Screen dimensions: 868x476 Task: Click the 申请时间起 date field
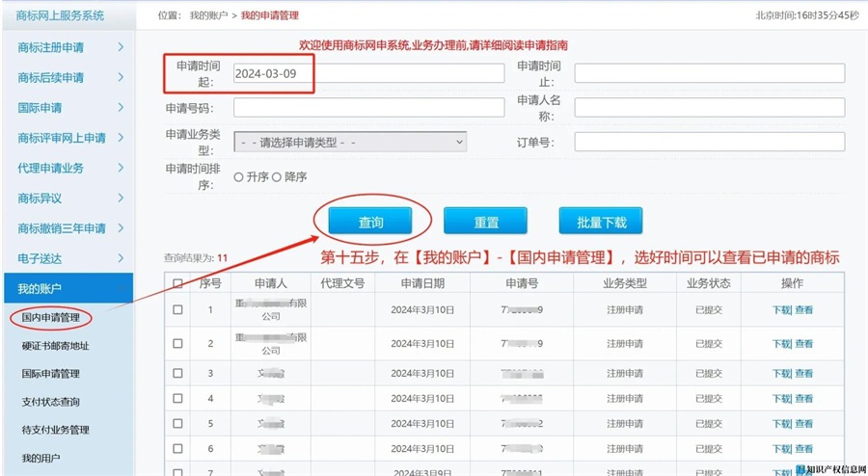(x=367, y=74)
